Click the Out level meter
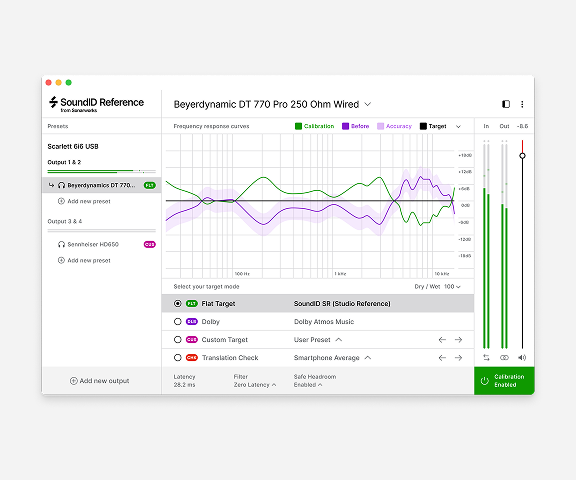 (504, 244)
